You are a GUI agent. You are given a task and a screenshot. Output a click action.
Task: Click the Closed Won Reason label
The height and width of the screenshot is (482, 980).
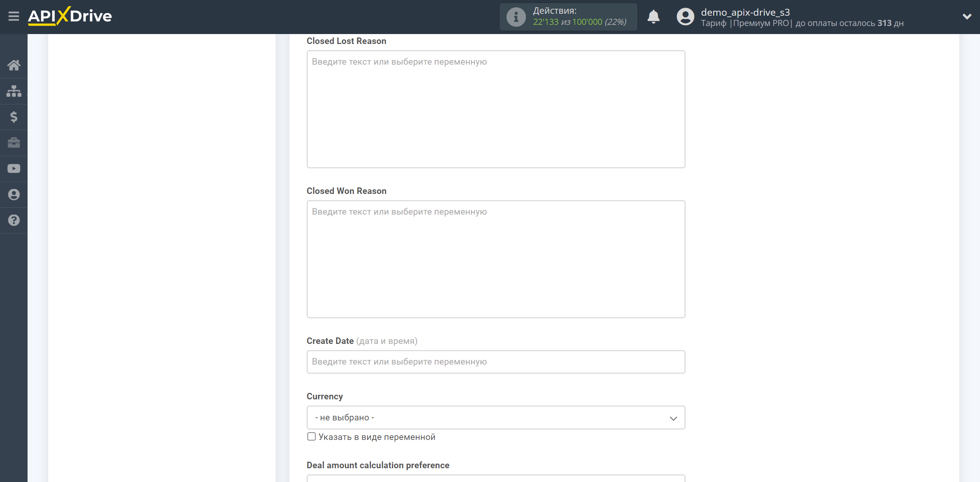(x=346, y=191)
